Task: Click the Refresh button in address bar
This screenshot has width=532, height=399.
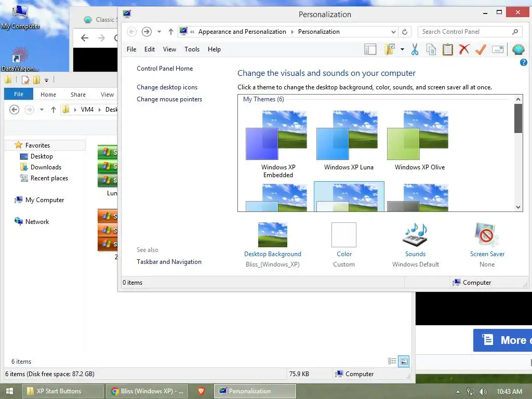Action: 404,32
